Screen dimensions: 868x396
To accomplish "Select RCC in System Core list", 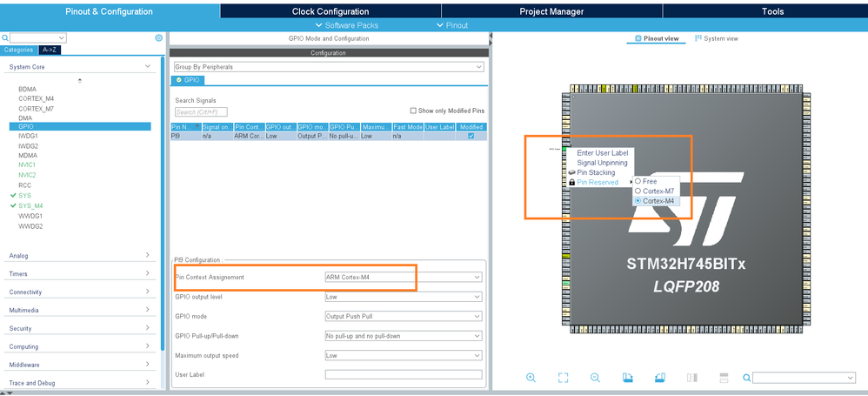I will coord(24,185).
